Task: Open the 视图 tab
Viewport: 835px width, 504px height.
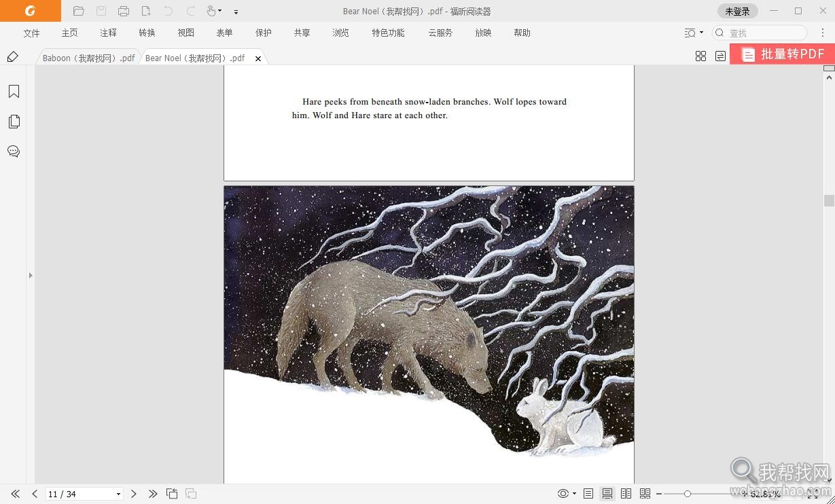Action: [185, 33]
